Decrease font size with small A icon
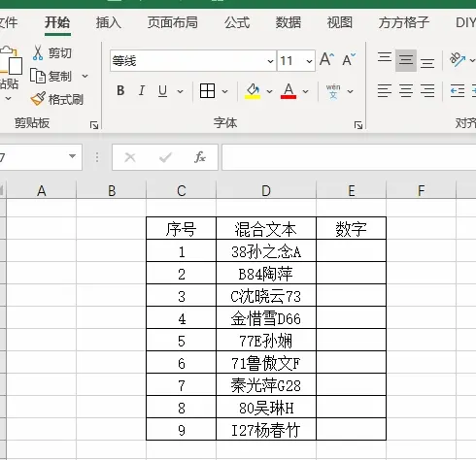The height and width of the screenshot is (460, 476). (349, 59)
